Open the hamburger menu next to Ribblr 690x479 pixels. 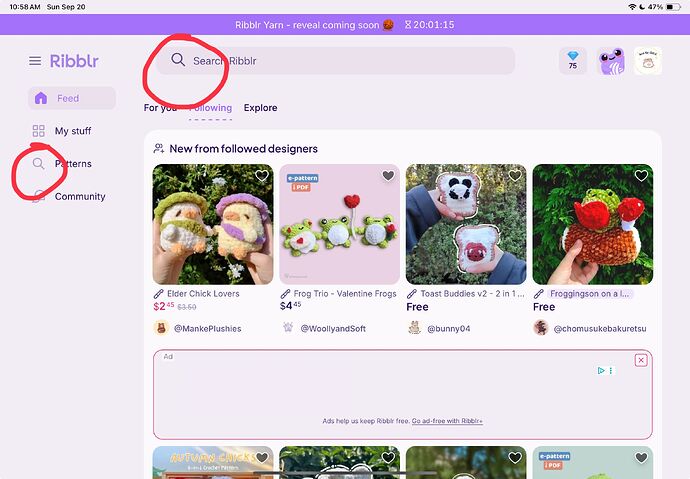[35, 61]
